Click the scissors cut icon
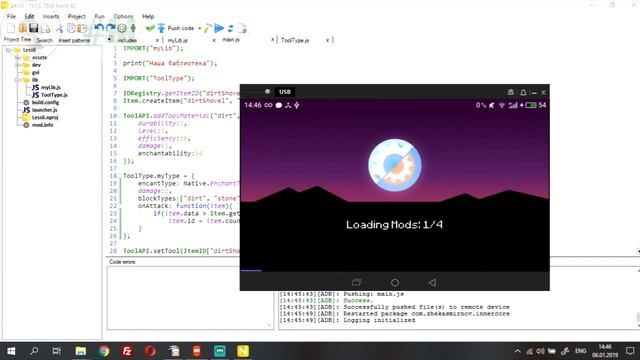The image size is (640, 360). 60,28
